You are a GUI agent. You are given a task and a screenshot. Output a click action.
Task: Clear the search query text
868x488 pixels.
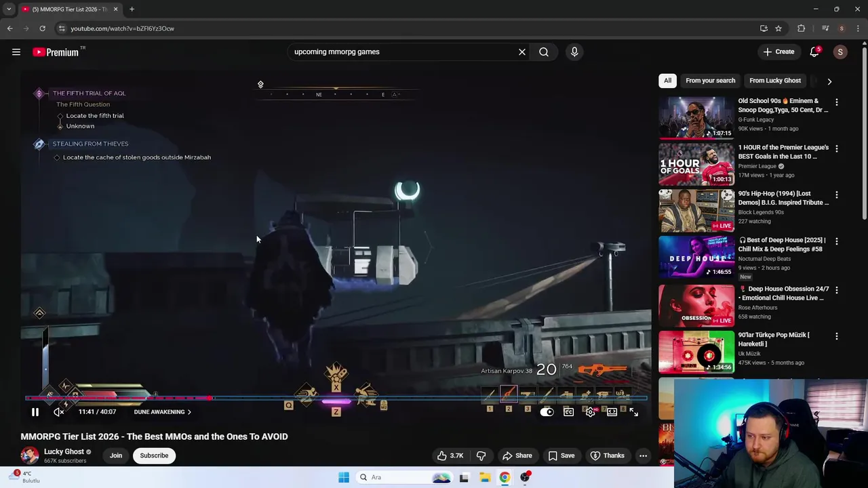point(522,52)
